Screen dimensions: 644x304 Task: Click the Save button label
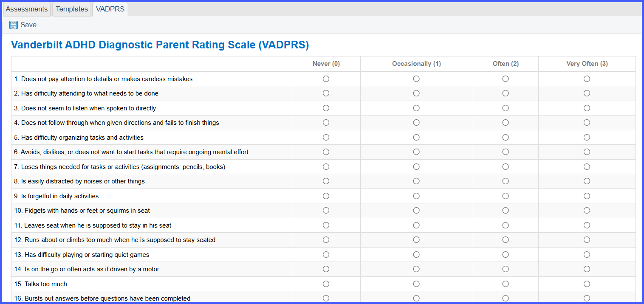tap(28, 25)
